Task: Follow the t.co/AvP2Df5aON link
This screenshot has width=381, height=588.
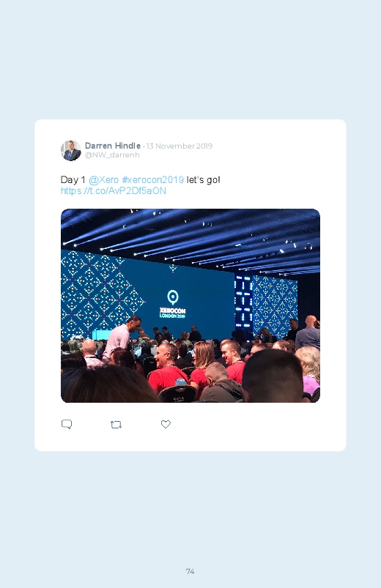Action: tap(114, 191)
